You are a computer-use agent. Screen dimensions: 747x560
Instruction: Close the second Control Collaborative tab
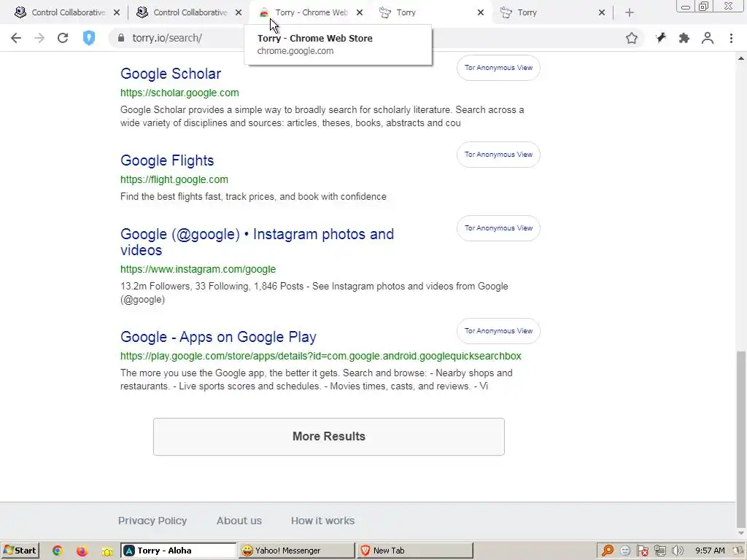[239, 13]
